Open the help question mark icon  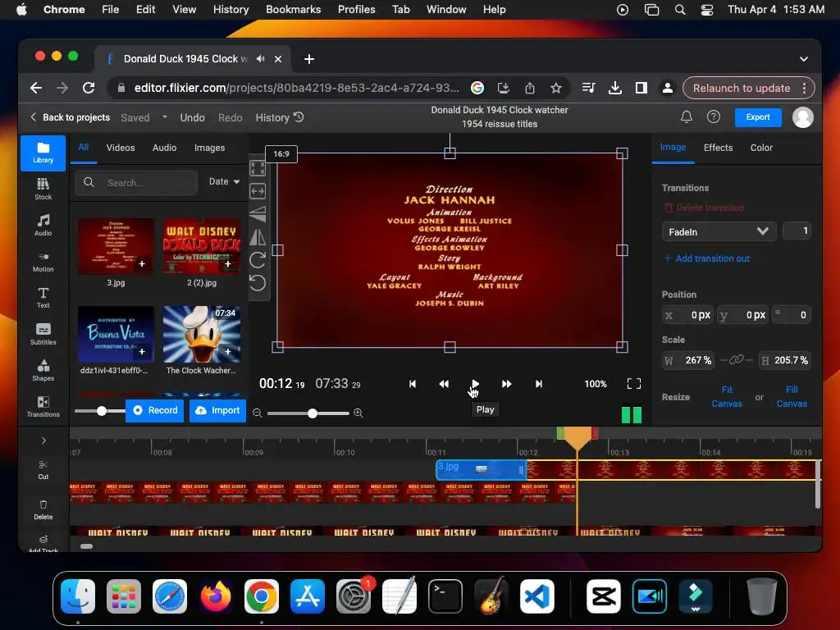pyautogui.click(x=714, y=116)
